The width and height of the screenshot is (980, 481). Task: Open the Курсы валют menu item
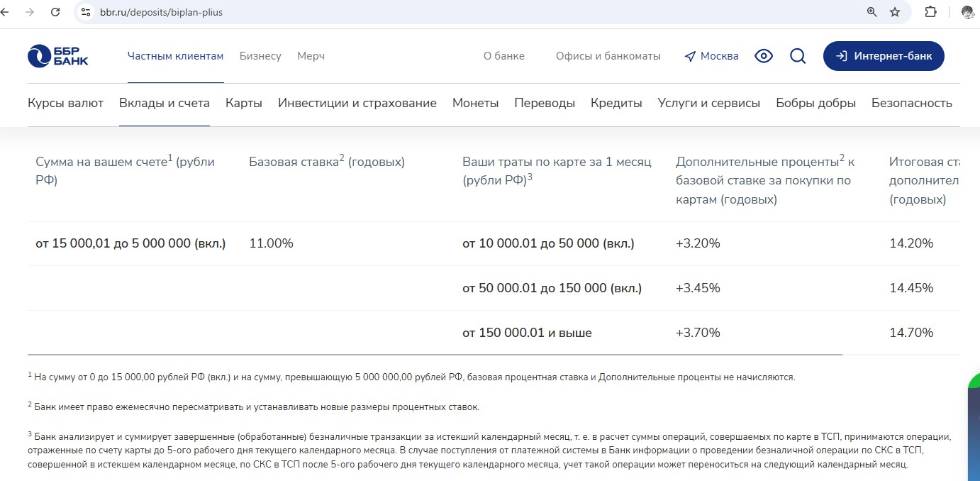(65, 103)
